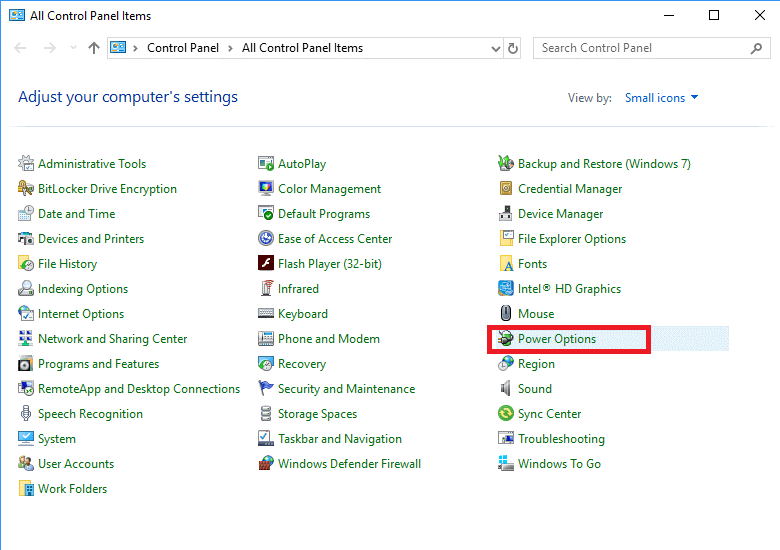Open the Work Folders link
The image size is (780, 550).
click(73, 489)
